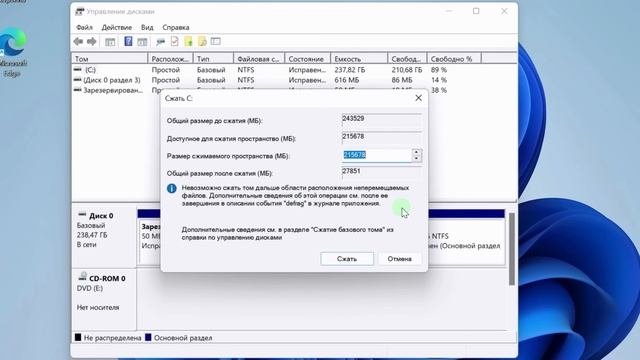Image resolution: width=640 pixels, height=360 pixels.
Task: Click the Back arrow in the toolbar
Action: click(78, 41)
